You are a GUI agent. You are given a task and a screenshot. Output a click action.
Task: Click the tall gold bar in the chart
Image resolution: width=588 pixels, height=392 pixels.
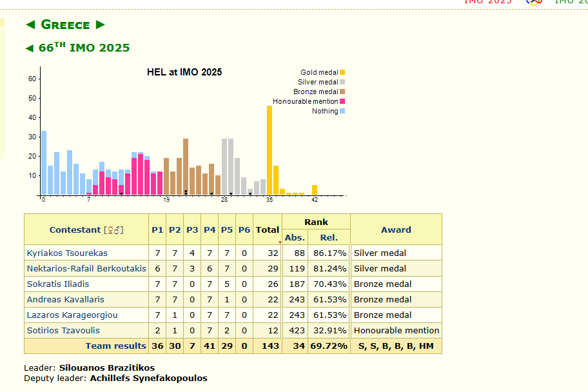click(269, 150)
